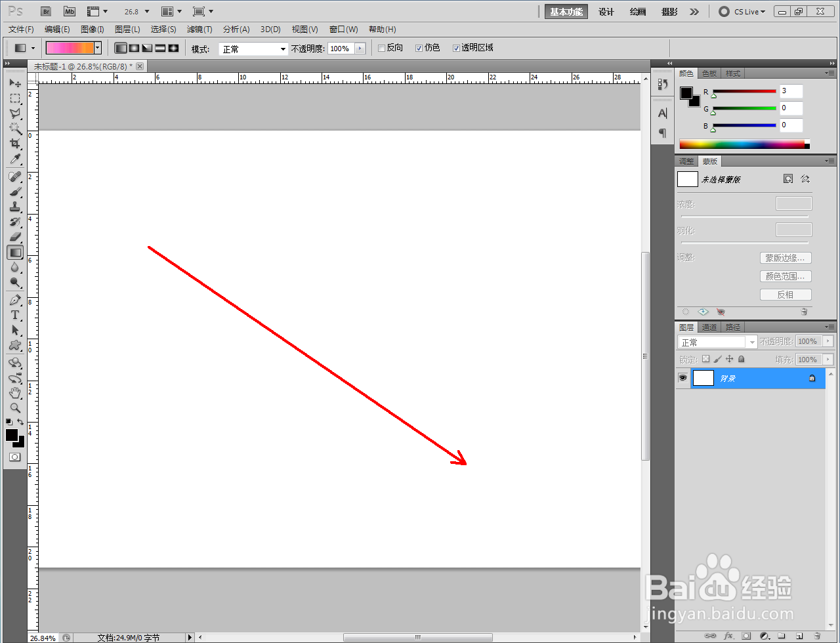Launch Mini Bridge from top bar

[x=70, y=12]
